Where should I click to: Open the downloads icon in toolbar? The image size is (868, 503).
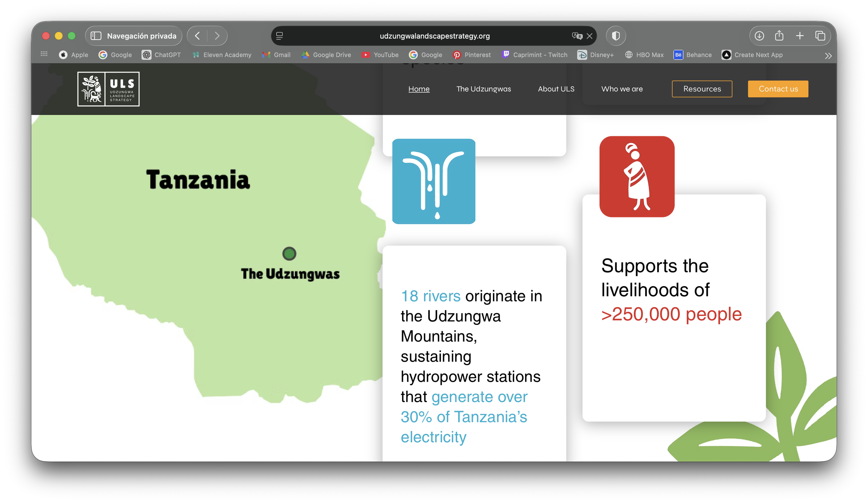759,36
